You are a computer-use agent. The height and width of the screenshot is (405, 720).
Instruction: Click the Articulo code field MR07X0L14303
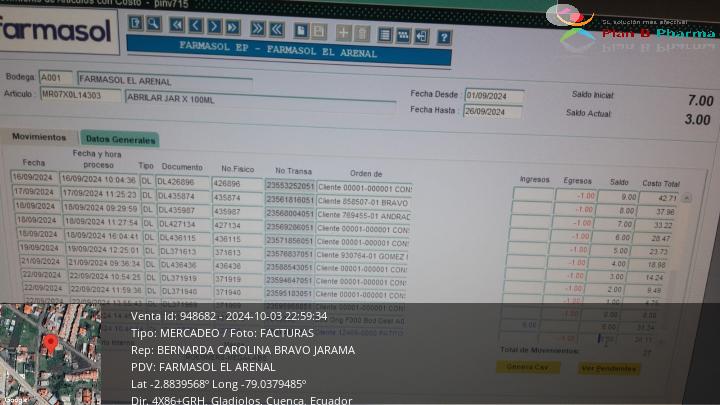coord(81,95)
